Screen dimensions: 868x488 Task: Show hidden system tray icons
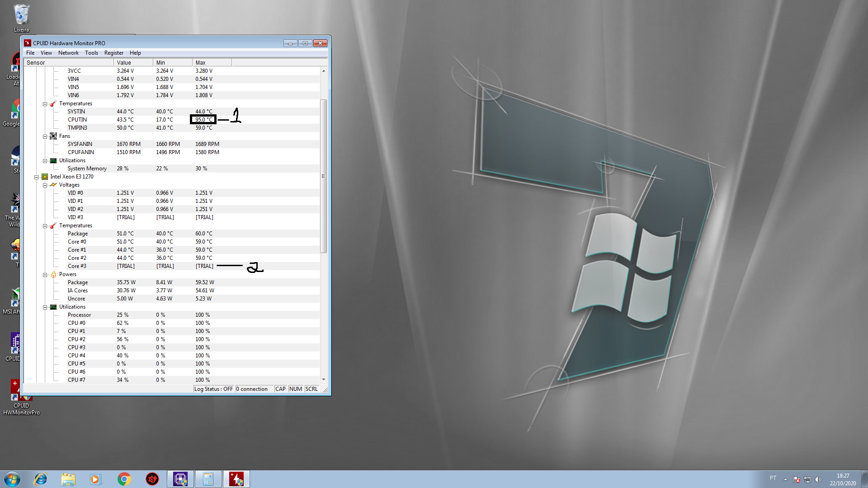[x=785, y=479]
